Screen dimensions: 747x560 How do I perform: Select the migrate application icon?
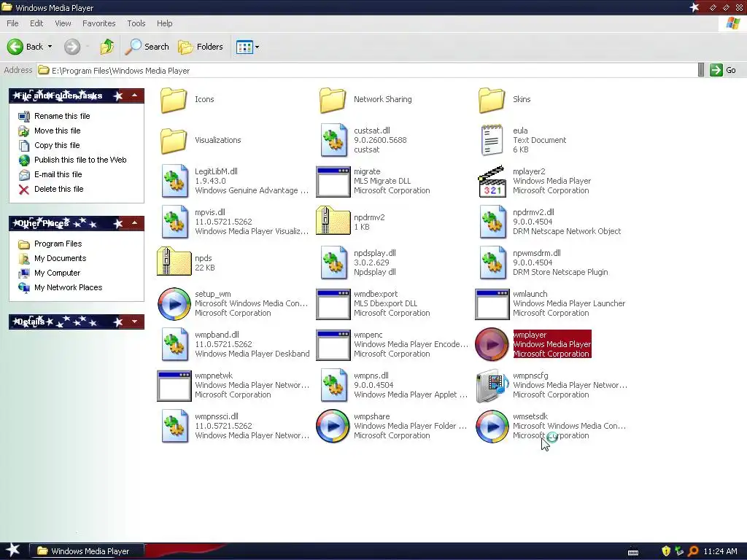point(333,182)
